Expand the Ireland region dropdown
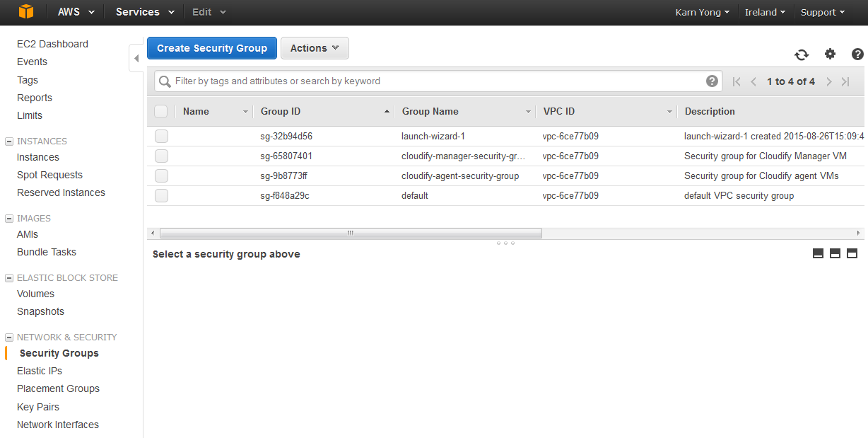The width and height of the screenshot is (868, 438). (x=765, y=12)
